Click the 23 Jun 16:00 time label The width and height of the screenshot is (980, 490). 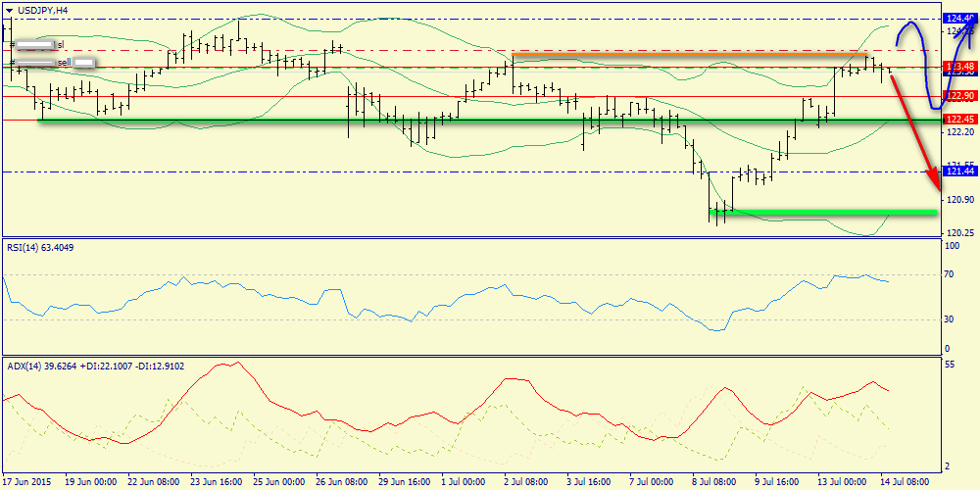pos(217,482)
